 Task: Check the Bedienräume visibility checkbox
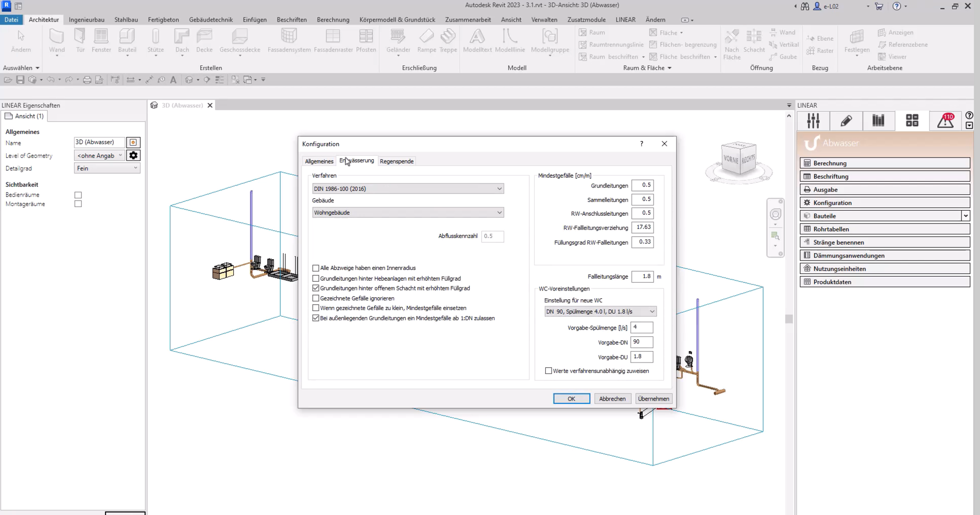coord(78,195)
